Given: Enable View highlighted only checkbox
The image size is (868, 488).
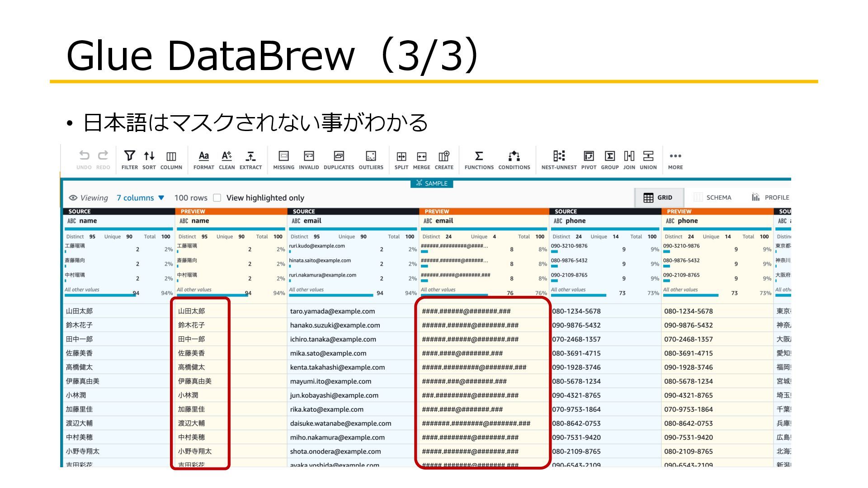Looking at the screenshot, I should 217,198.
